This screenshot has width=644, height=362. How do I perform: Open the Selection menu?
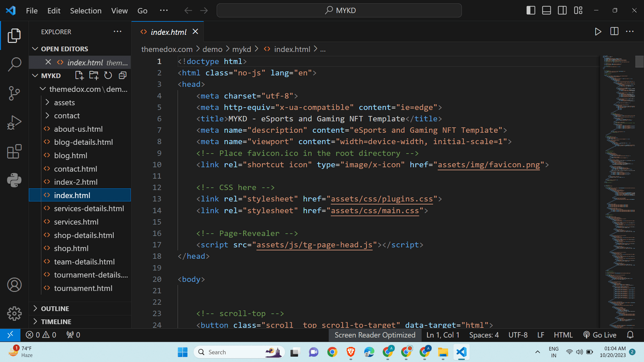[85, 10]
